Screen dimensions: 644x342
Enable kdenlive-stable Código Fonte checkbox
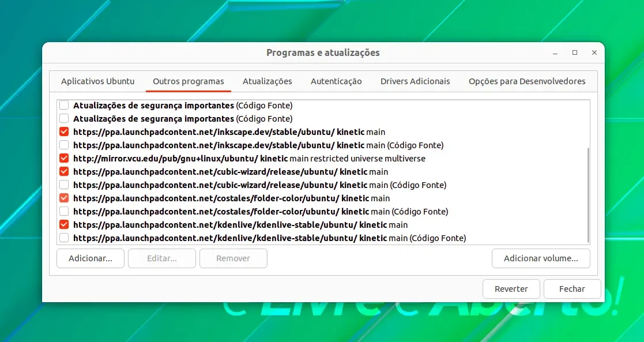tap(64, 238)
